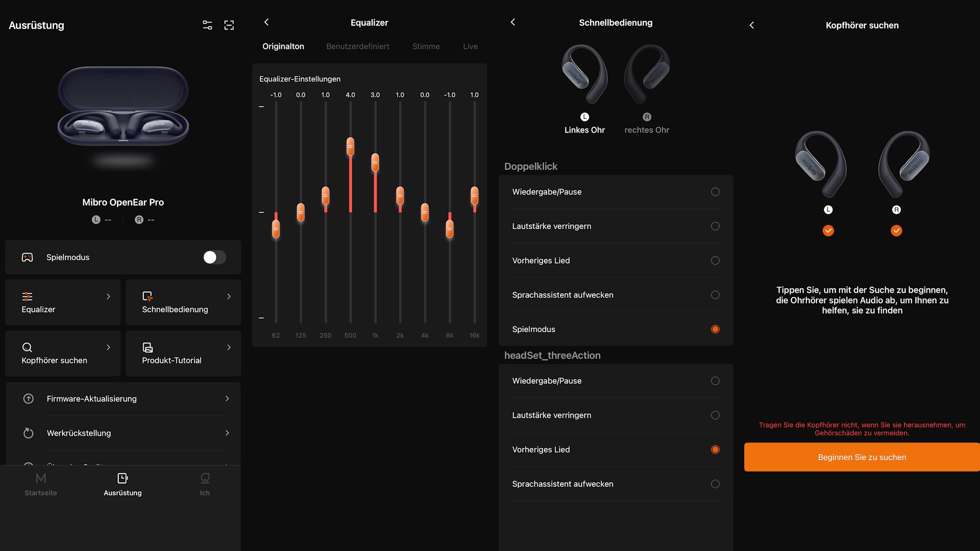The height and width of the screenshot is (551, 980).
Task: Enable the Spielmodus switch
Action: point(214,257)
